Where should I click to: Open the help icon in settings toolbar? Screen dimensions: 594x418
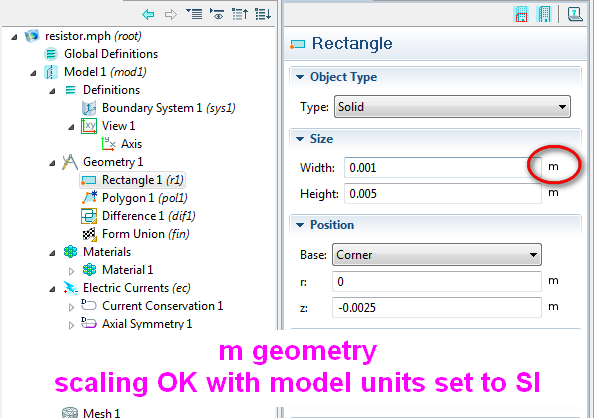(x=574, y=14)
